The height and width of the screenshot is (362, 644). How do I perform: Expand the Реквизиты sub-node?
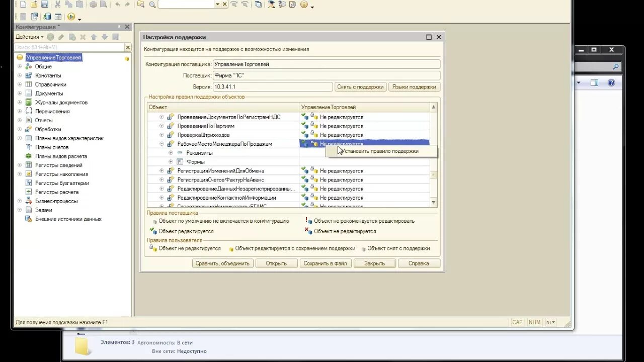(171, 153)
